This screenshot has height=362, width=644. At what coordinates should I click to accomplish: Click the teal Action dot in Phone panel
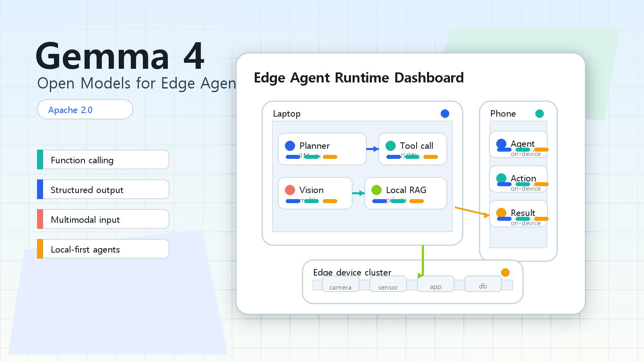pos(501,178)
